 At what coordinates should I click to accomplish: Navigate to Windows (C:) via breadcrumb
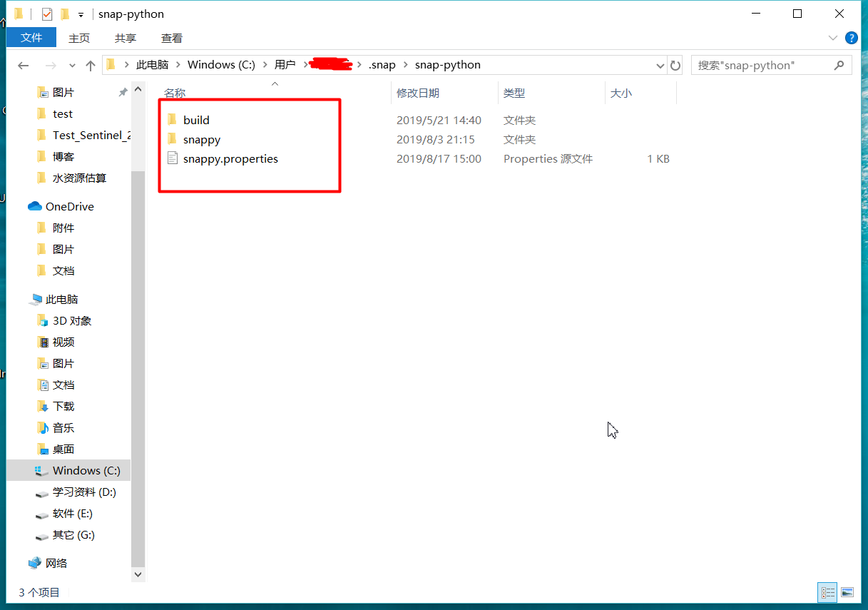click(221, 64)
